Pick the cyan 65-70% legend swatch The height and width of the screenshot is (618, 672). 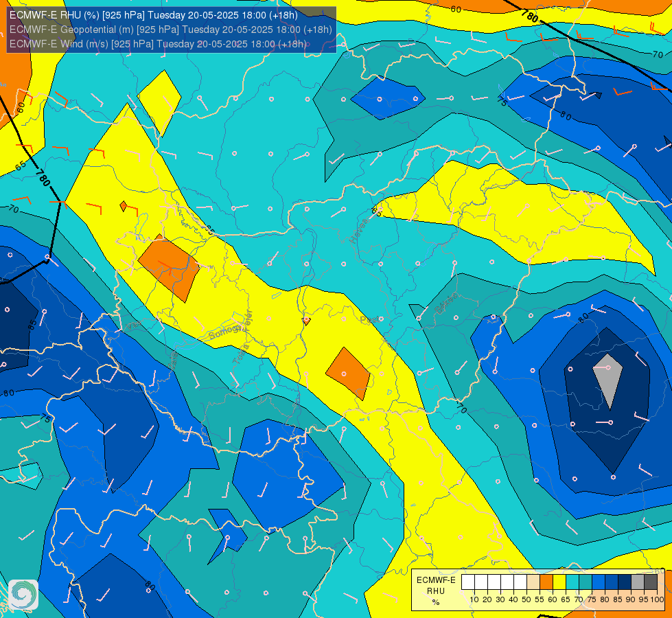pyautogui.click(x=572, y=582)
